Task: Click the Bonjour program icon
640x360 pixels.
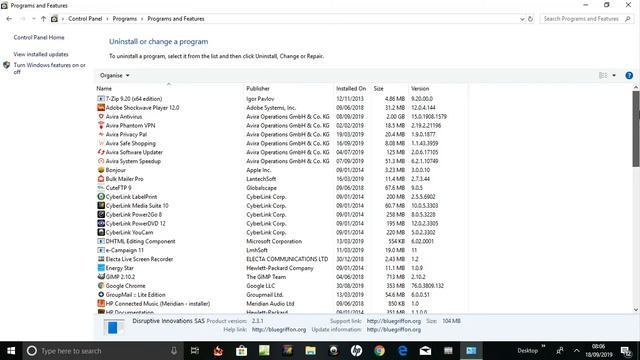Action: pos(101,170)
